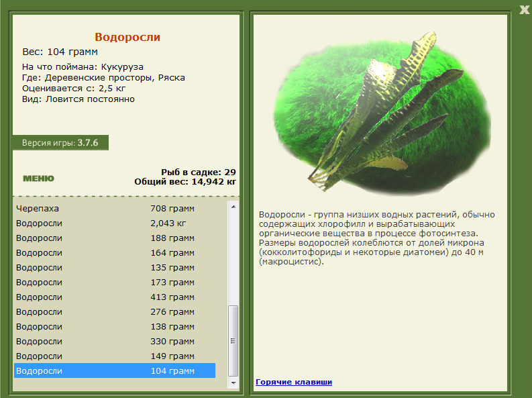Select Водоросли 138 грамм row
The height and width of the screenshot is (398, 532).
(x=115, y=326)
